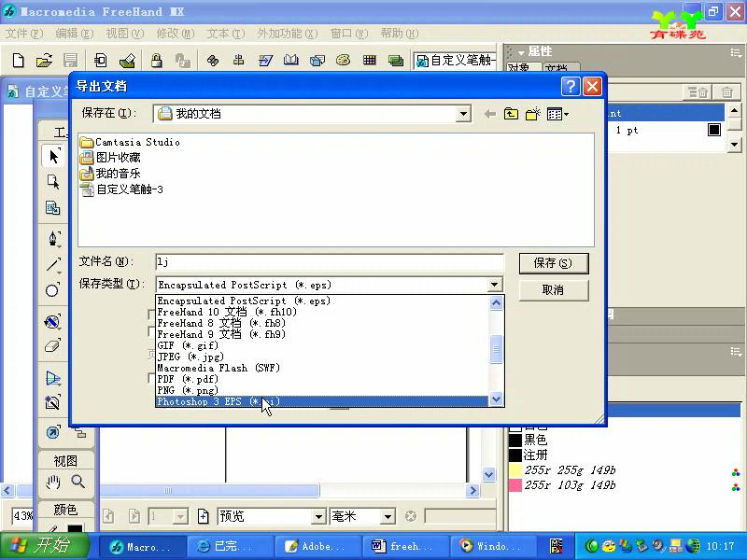Open the Library book icon in toolbar
The height and width of the screenshot is (560, 747).
pos(290,61)
